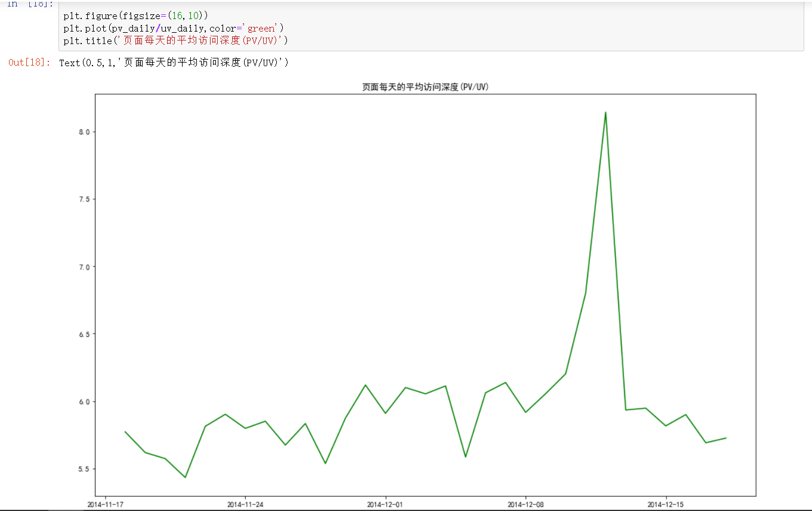Click the chart title above the plot
Screen dimensions: 812x511
click(x=425, y=87)
